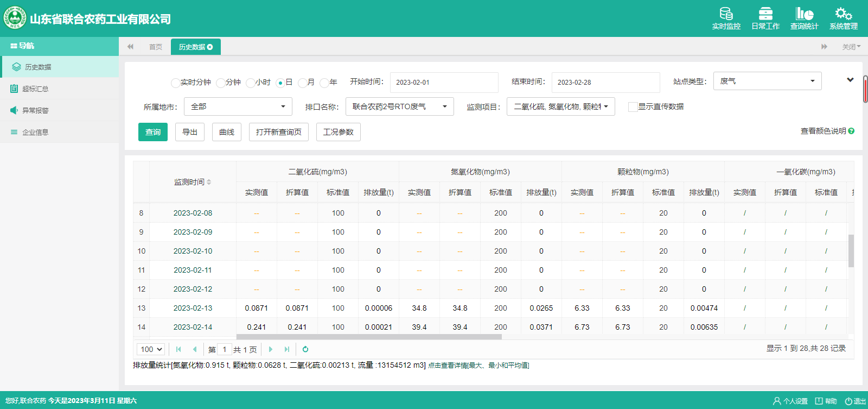
Task: Open 历史数据 in the sidebar menu
Action: (x=59, y=67)
